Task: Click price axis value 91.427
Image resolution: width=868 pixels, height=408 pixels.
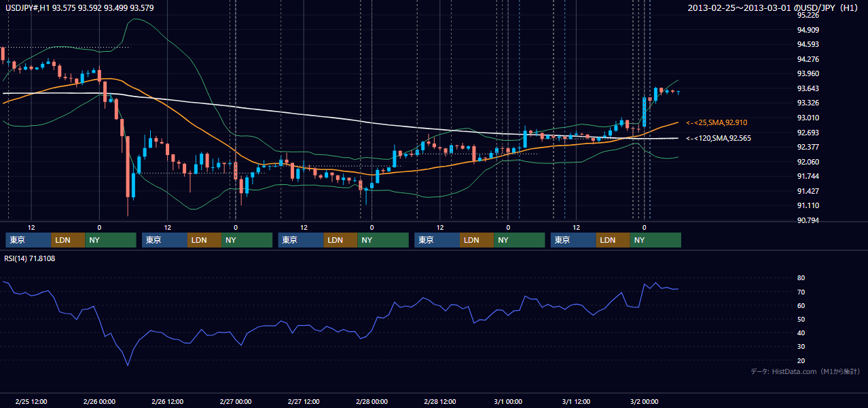Action: pyautogui.click(x=808, y=191)
